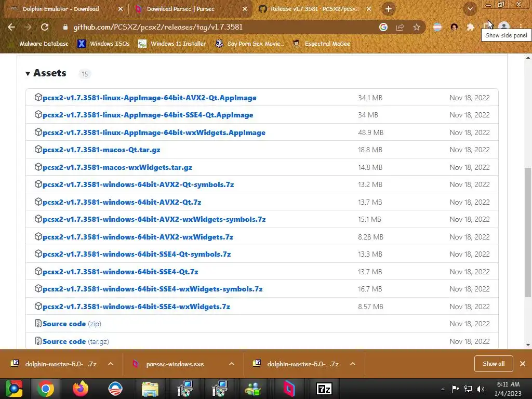This screenshot has height=399, width=532.
Task: Open parsec-windows.exe download menu chevron
Action: click(232, 364)
